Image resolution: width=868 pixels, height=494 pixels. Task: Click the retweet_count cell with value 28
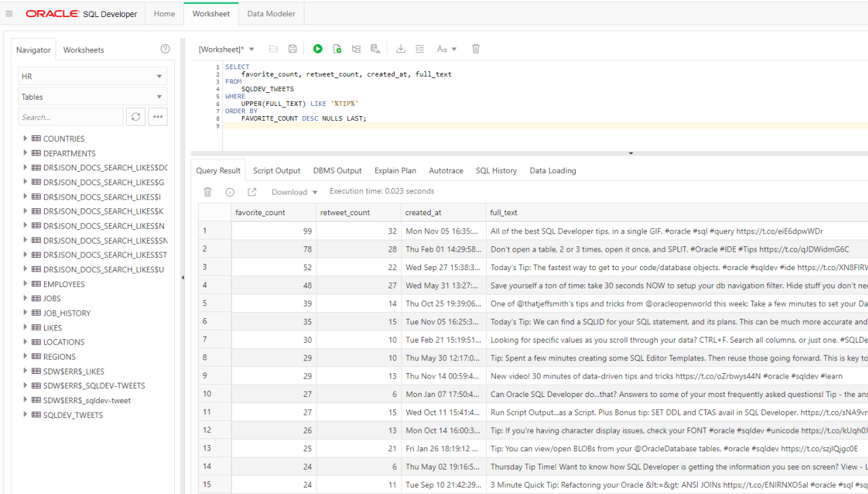(359, 249)
